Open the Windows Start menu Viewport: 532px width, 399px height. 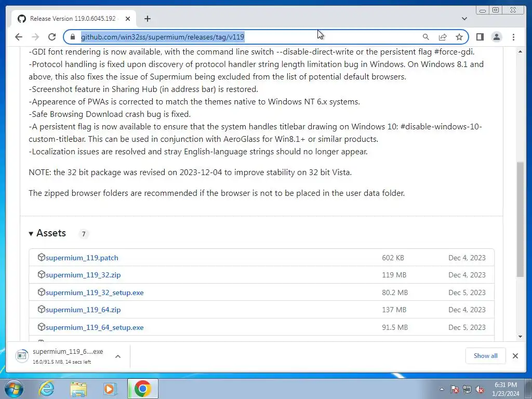(14, 389)
